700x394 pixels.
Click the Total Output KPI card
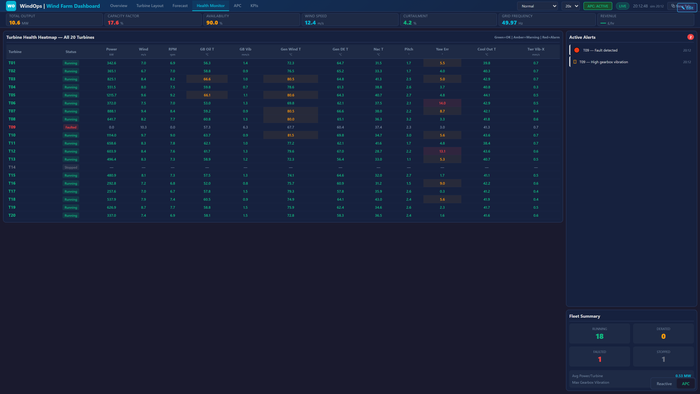point(54,20)
